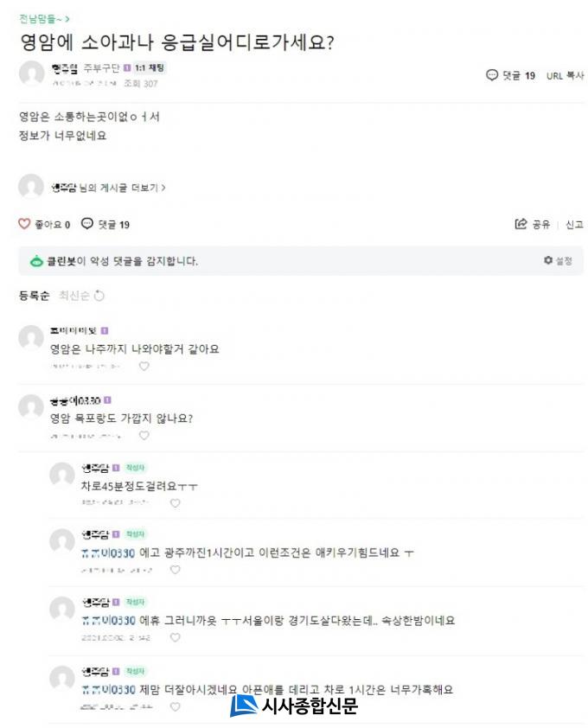Like the comment '영암 목포랑도 가깝지 않나요?'

[x=144, y=435]
